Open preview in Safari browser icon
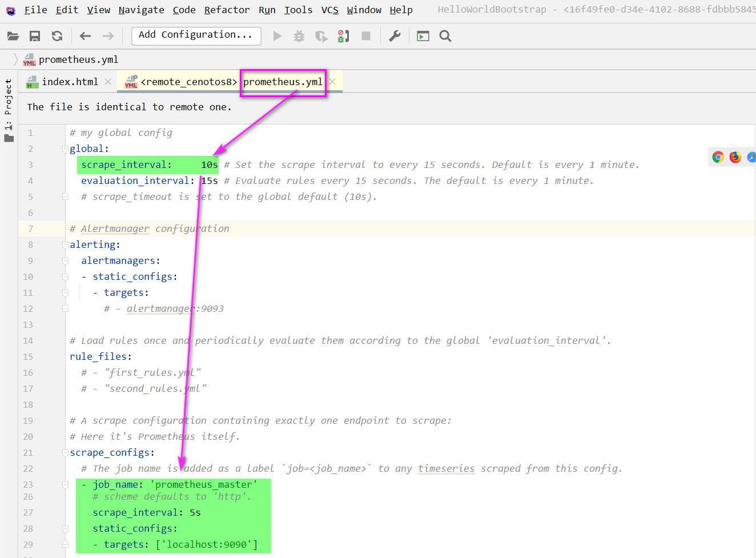The width and height of the screenshot is (756, 558). pyautogui.click(x=751, y=157)
